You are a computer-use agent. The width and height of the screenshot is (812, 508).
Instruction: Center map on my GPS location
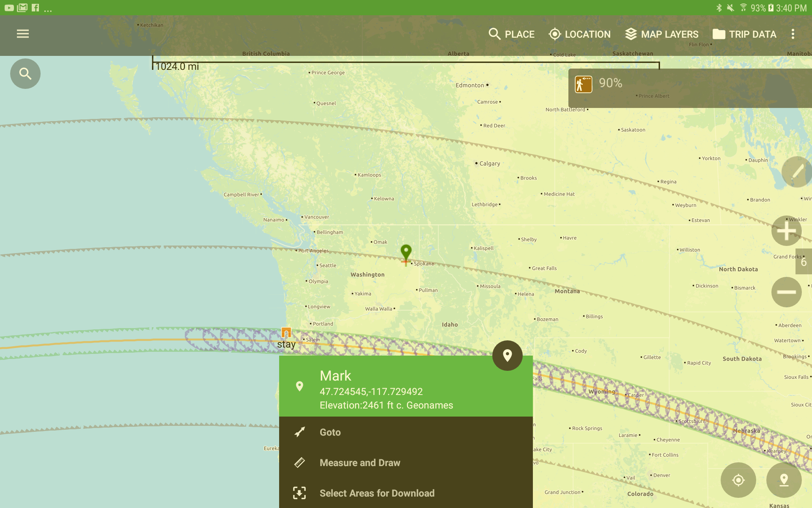point(738,480)
